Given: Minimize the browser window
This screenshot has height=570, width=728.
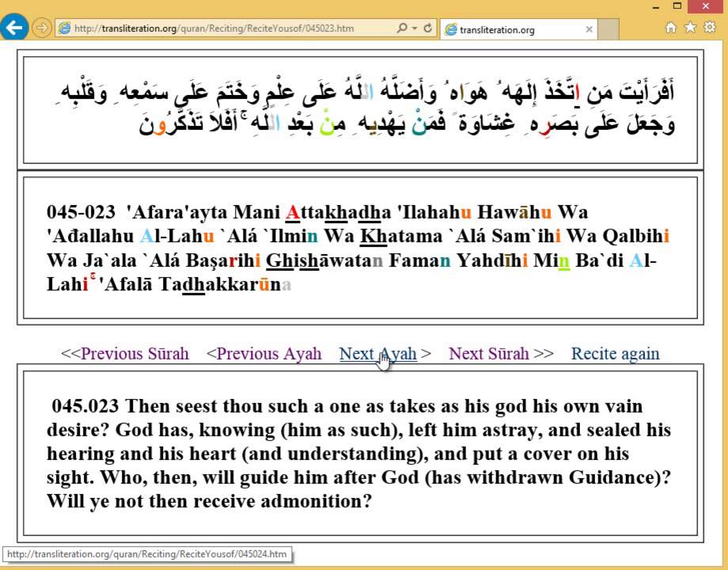Looking at the screenshot, I should pyautogui.click(x=656, y=7).
